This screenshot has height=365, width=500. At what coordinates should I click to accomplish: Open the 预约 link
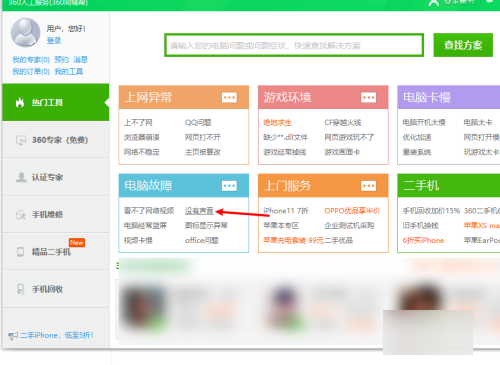point(62,60)
